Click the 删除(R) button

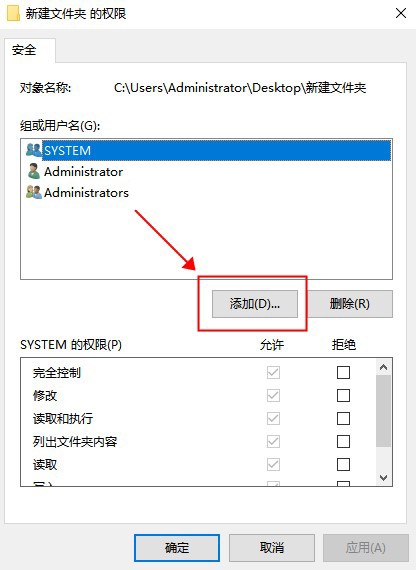(x=350, y=304)
